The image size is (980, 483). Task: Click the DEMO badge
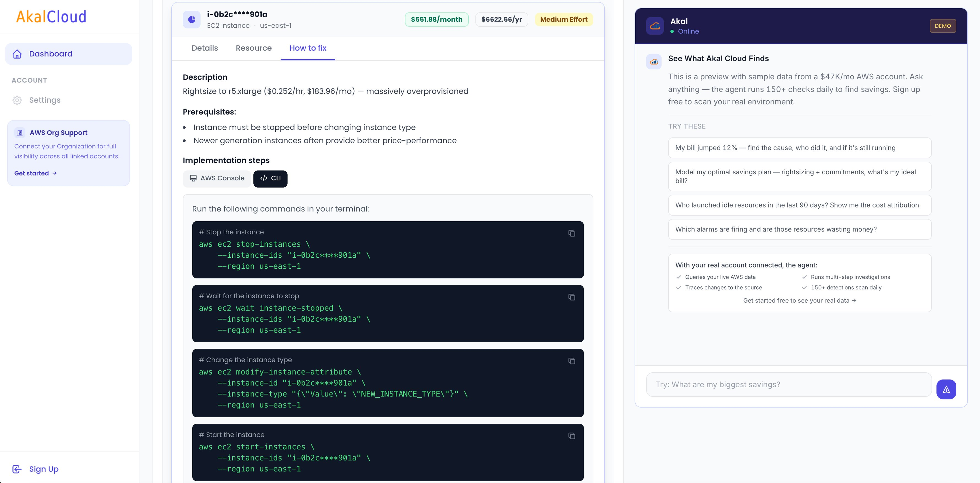(943, 26)
